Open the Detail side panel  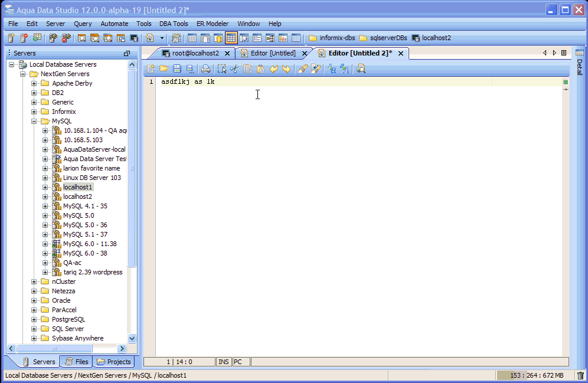pyautogui.click(x=579, y=63)
